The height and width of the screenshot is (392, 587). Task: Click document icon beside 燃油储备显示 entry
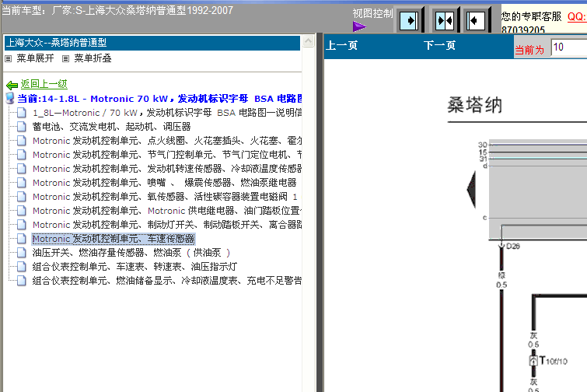click(x=22, y=281)
